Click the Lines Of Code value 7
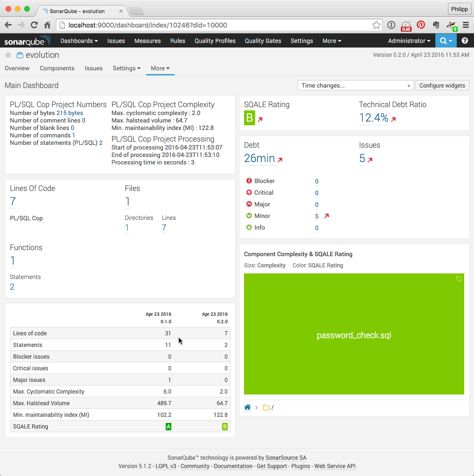 coord(13,202)
